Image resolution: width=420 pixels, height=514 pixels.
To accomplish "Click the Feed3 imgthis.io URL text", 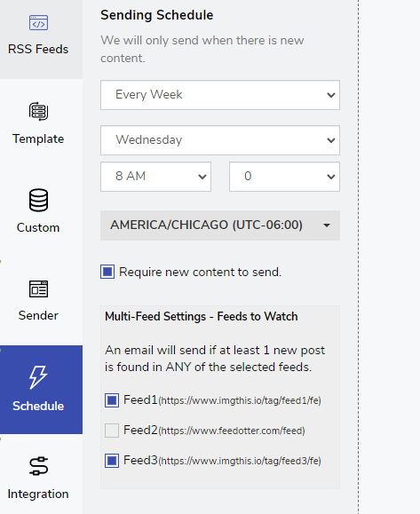I will (240, 461).
